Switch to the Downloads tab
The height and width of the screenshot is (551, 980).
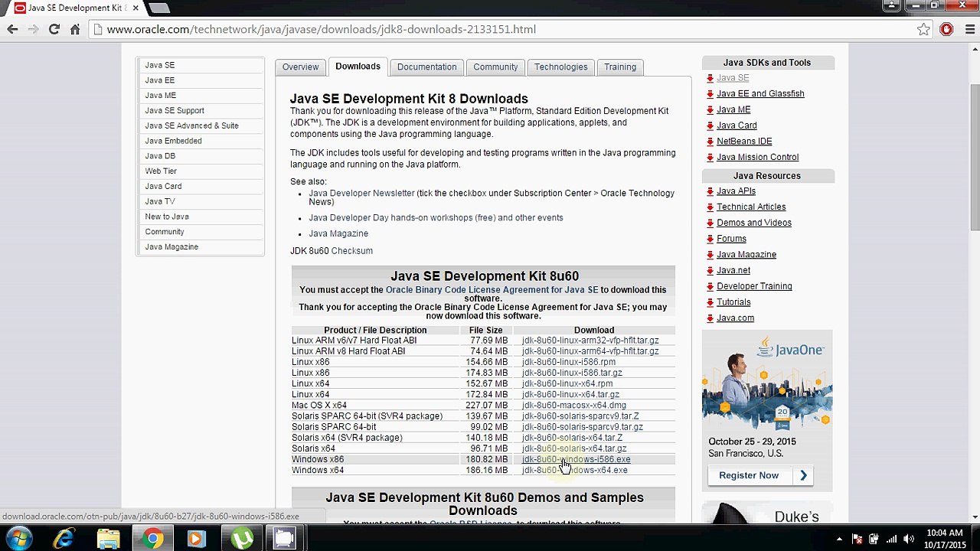click(x=358, y=67)
